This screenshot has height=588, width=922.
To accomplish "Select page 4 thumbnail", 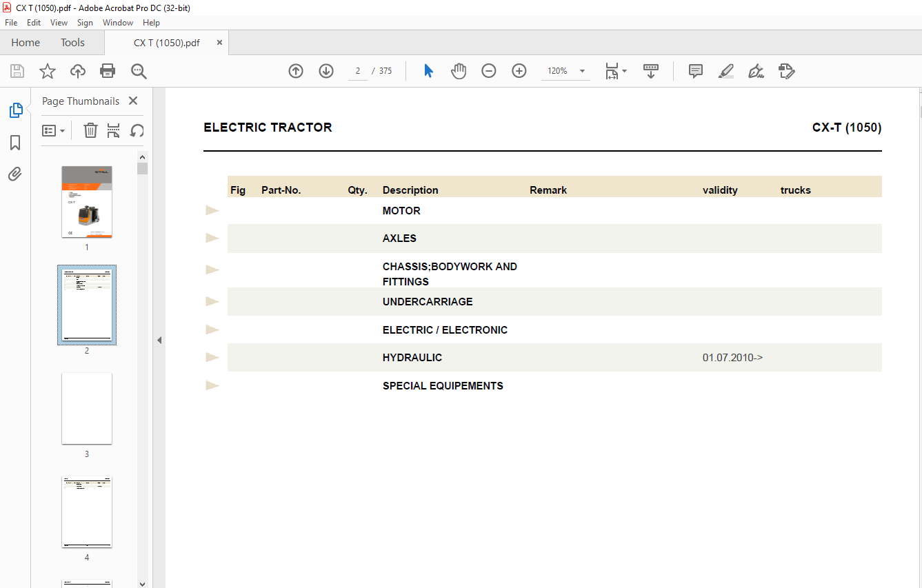I will click(x=87, y=512).
